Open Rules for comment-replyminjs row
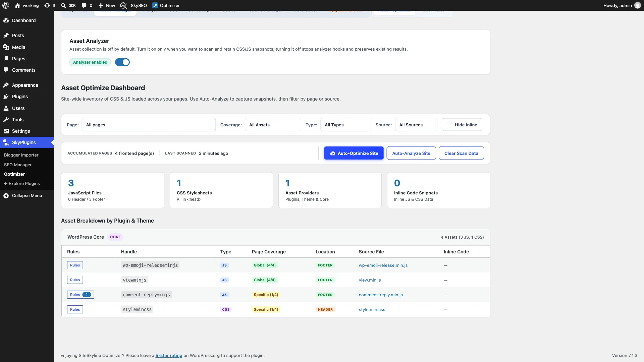Viewport: 644px width, 362px height. pos(80,295)
